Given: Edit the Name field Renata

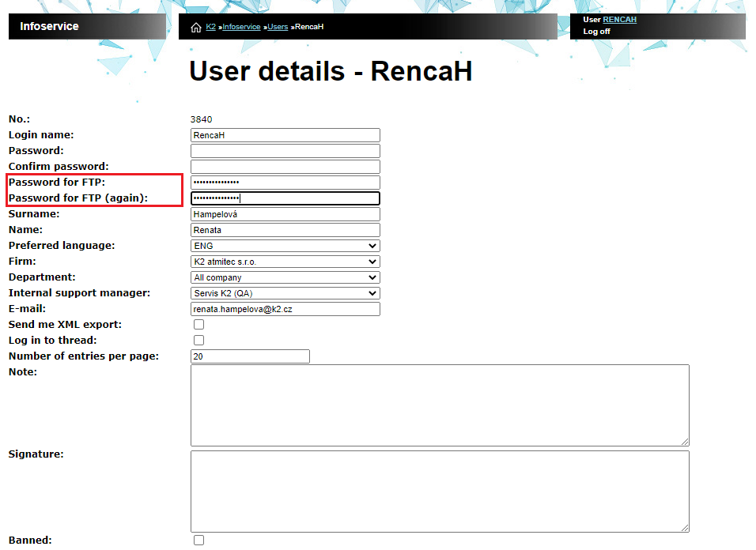Looking at the screenshot, I should point(285,230).
